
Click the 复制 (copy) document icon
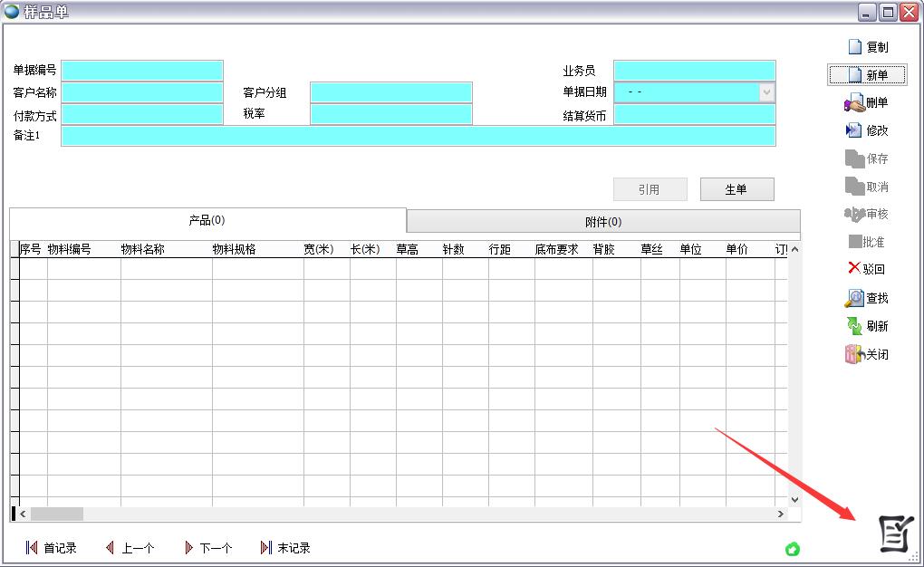click(x=854, y=47)
